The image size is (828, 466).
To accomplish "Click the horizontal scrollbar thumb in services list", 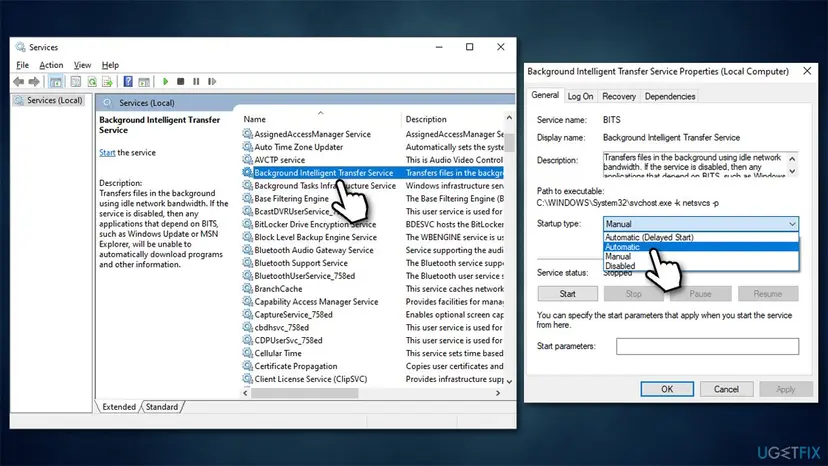I will 305,393.
